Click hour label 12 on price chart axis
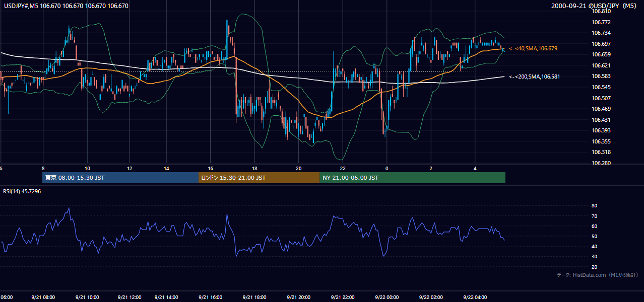The width and height of the screenshot is (644, 302). click(130, 169)
